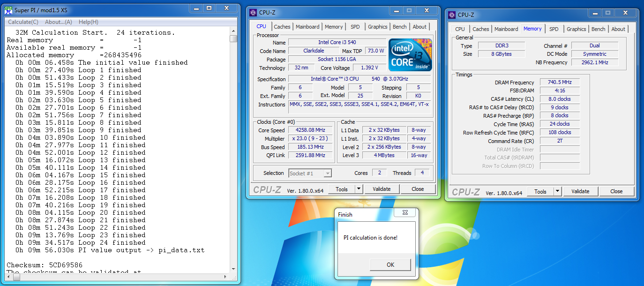Click Validate button in Memory window

point(580,191)
